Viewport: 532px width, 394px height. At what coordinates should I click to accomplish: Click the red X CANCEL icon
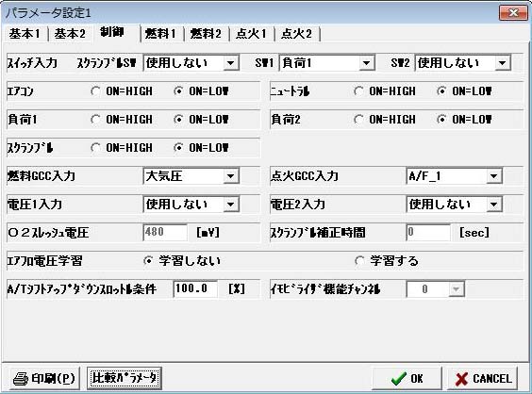[x=461, y=379]
